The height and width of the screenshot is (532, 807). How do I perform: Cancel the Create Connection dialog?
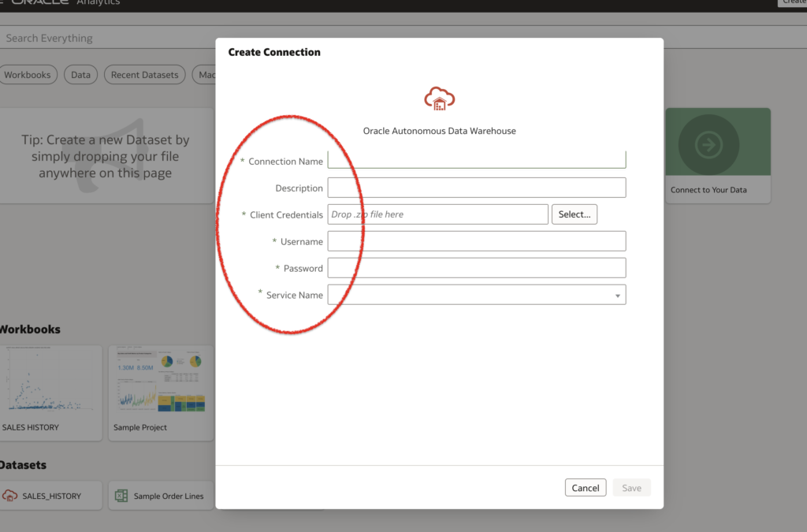[586, 488]
